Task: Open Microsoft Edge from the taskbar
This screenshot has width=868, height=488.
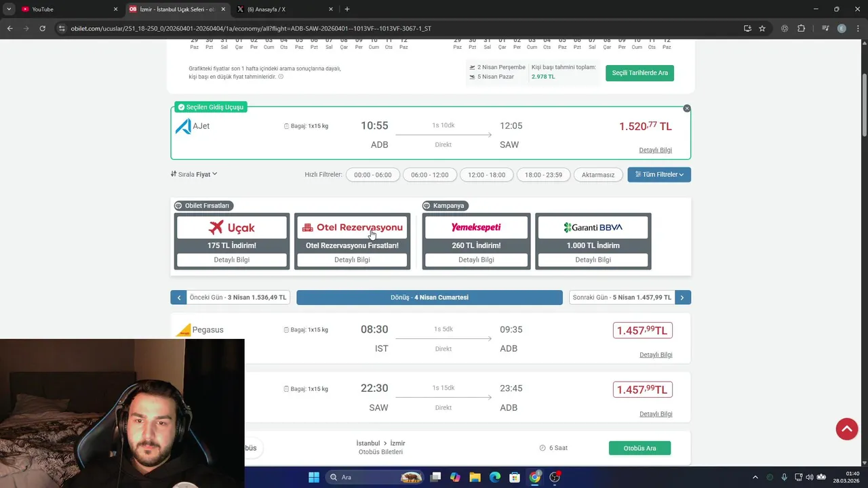Action: 495,477
